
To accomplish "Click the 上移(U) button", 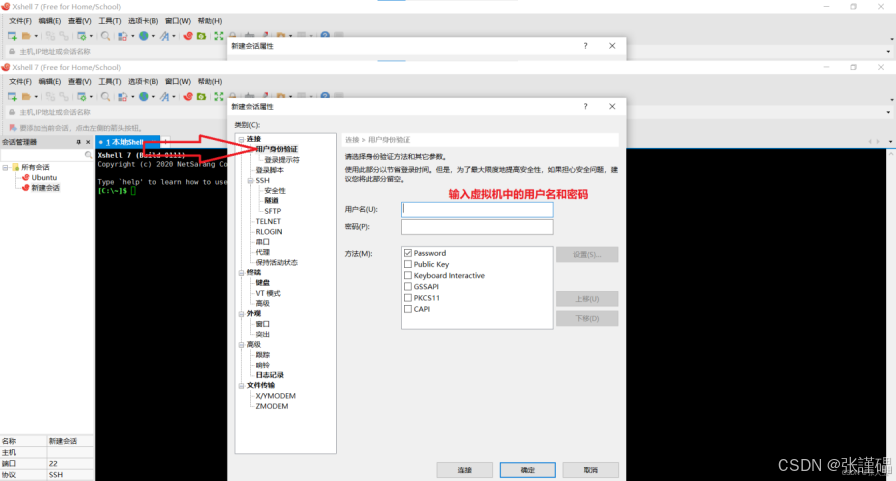I will (587, 299).
